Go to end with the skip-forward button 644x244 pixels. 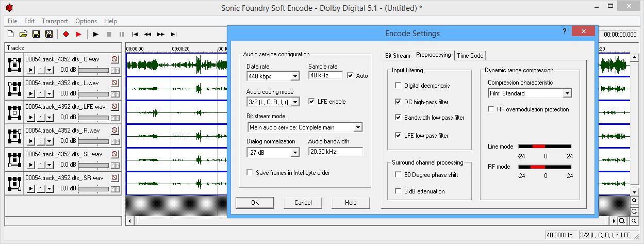tap(173, 34)
